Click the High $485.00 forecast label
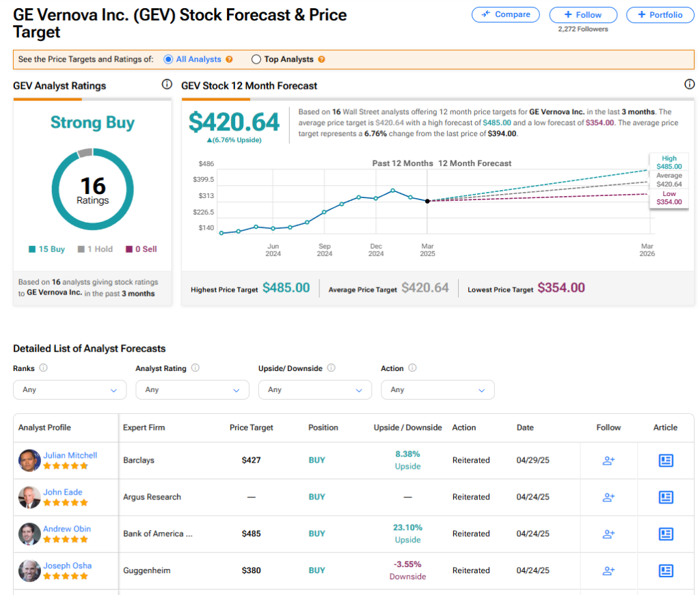Screen dimensions: 700x595 [x=669, y=163]
